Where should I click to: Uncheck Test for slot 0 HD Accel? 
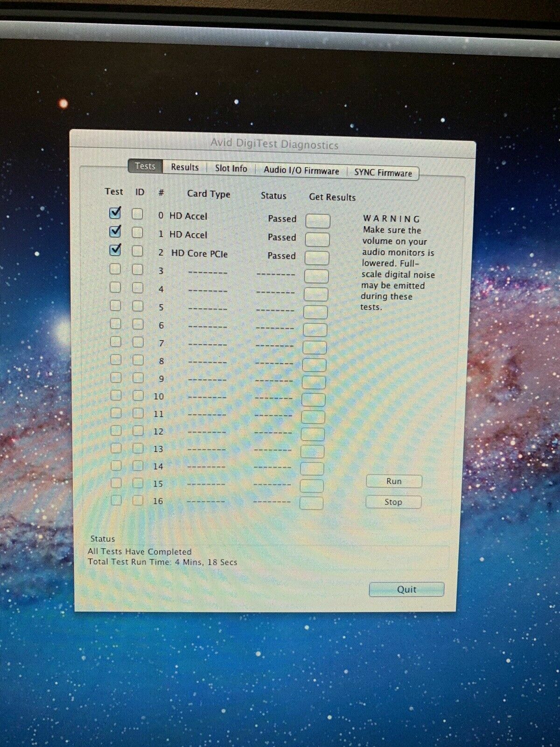click(115, 213)
